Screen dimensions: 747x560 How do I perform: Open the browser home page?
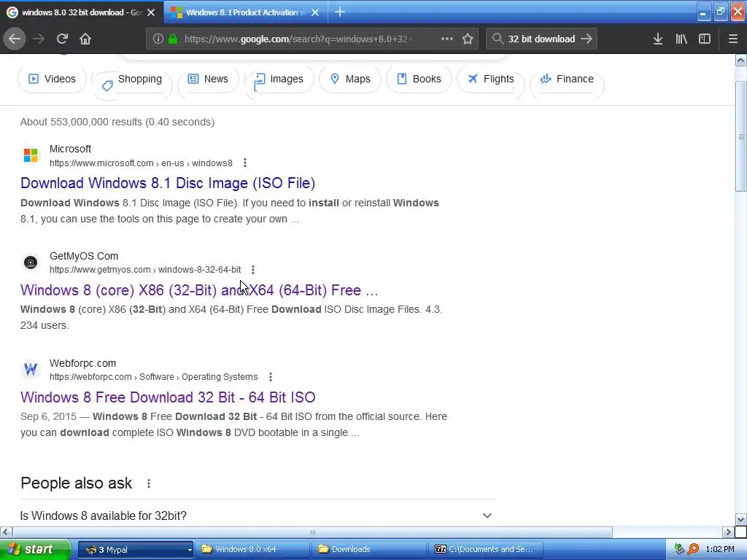point(85,39)
